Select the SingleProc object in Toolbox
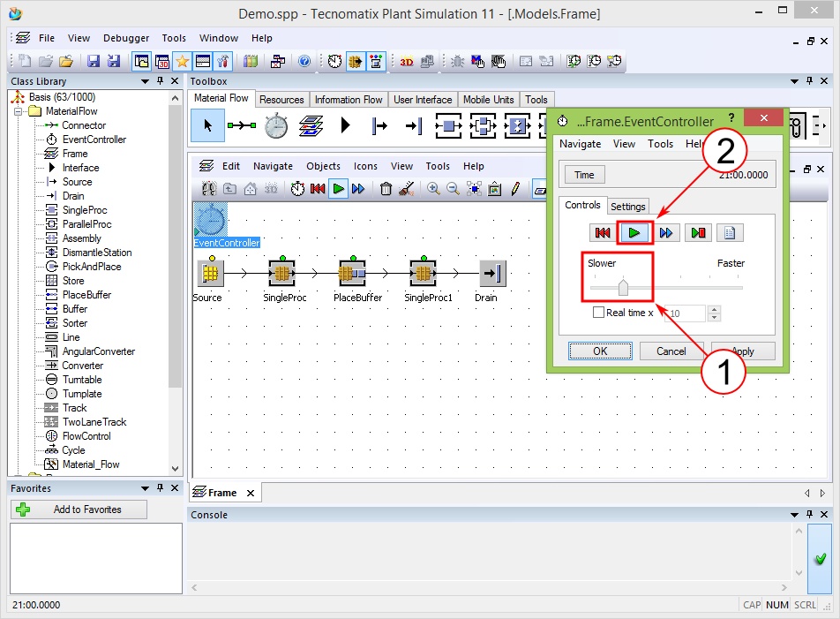 (448, 126)
